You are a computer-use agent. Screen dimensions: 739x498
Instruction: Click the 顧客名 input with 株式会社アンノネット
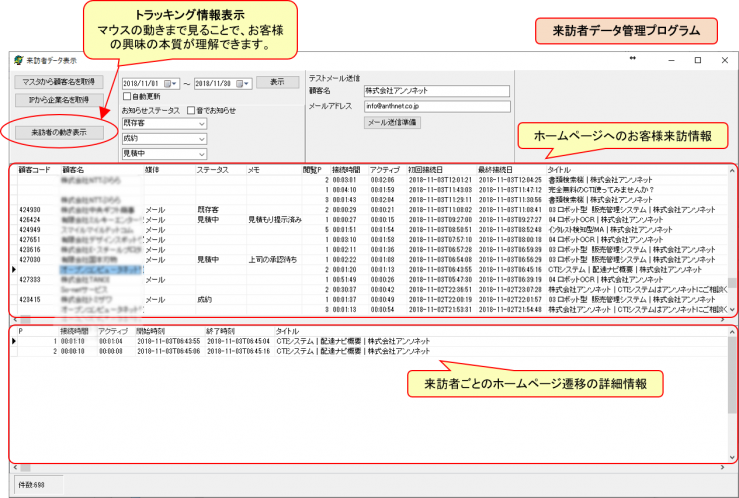[437, 90]
